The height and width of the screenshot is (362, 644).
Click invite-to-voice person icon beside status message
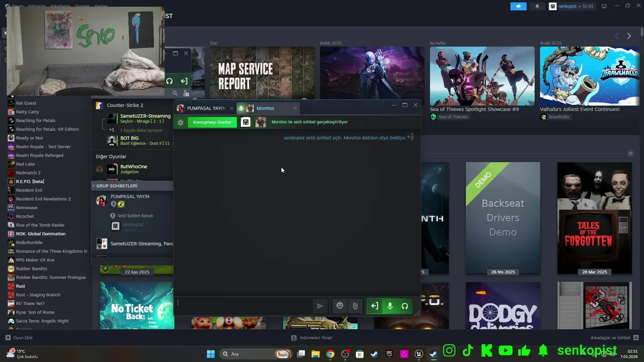(411, 137)
